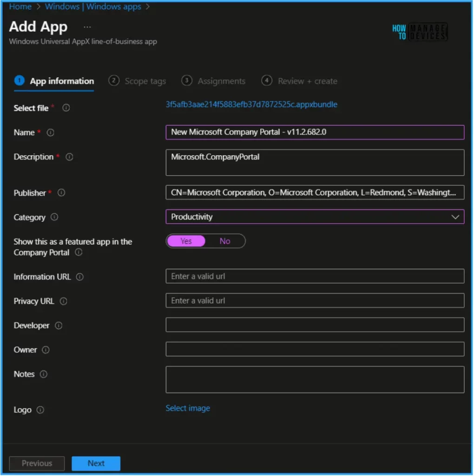
Task: Click the info icon beside Select file
Action: click(66, 108)
